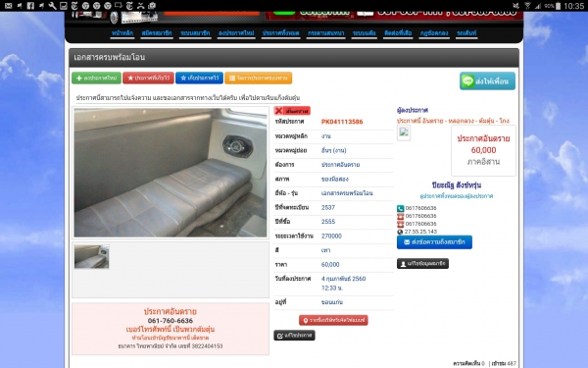The height and width of the screenshot is (368, 588).
Task: Tap the clock showing 10:35
Action: pos(573,6)
